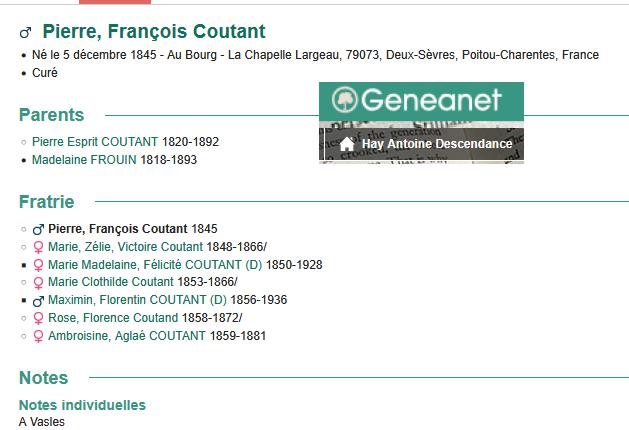
Task: Open the Hay Antoine Descendance tree home
Action: point(437,144)
